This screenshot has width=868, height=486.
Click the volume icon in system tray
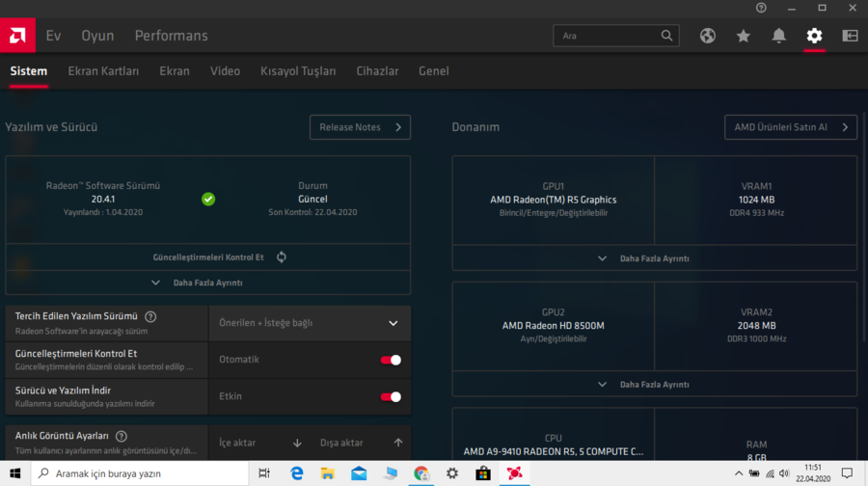(784, 473)
